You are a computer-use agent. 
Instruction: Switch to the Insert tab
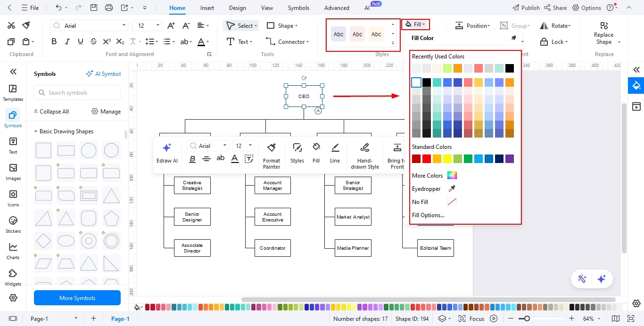click(x=207, y=8)
